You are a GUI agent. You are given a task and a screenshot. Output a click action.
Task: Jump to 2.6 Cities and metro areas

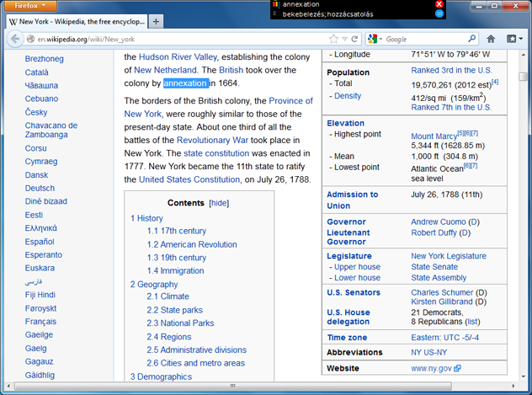tap(195, 363)
